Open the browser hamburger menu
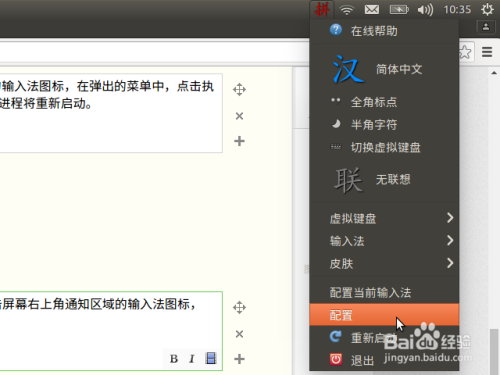The width and height of the screenshot is (500, 375). [x=487, y=52]
